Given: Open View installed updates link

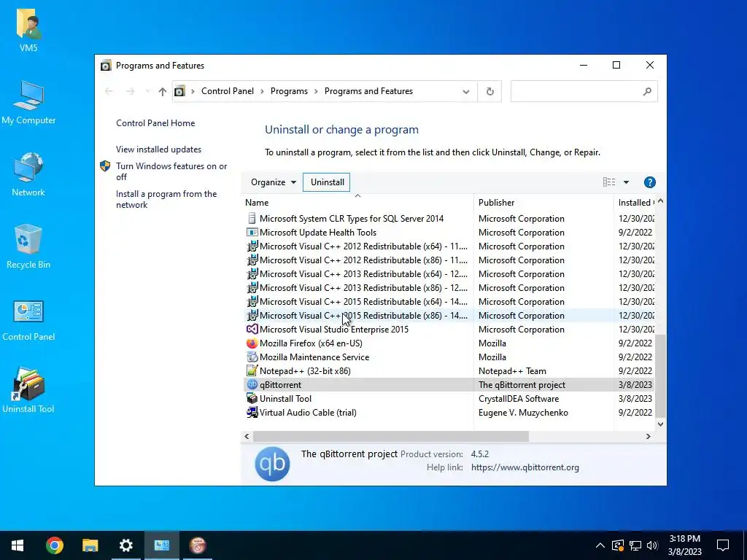Looking at the screenshot, I should pyautogui.click(x=158, y=149).
